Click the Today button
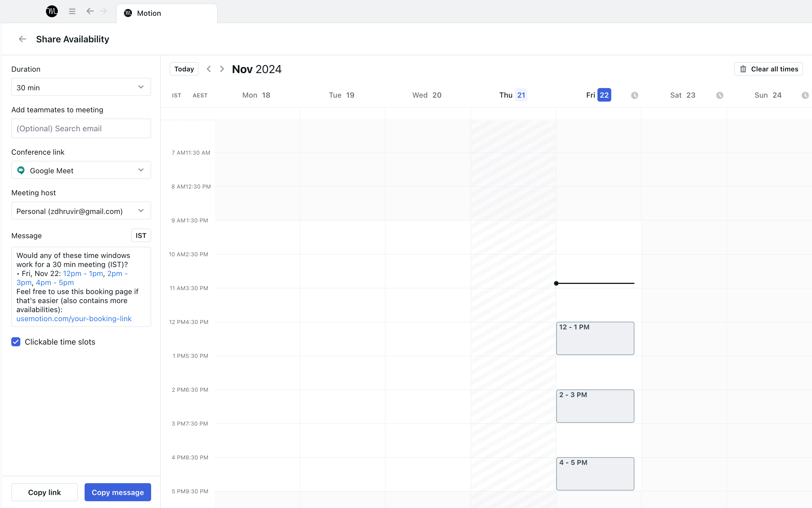 click(x=184, y=69)
